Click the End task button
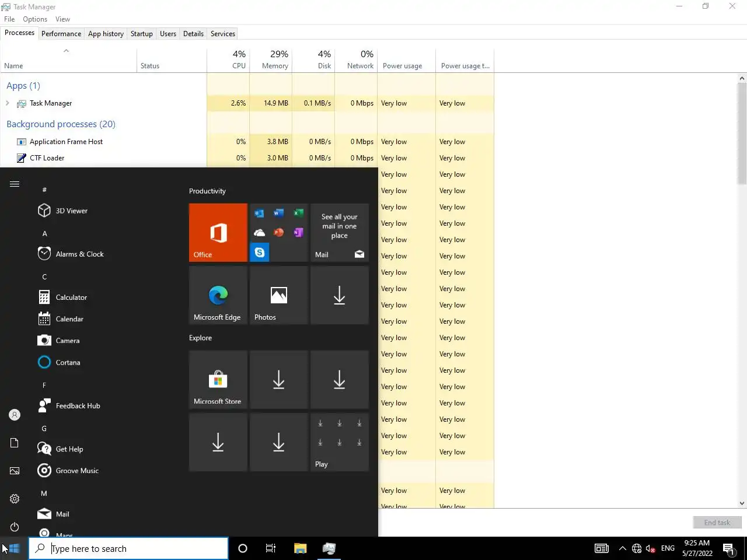The height and width of the screenshot is (560, 747). pyautogui.click(x=717, y=523)
